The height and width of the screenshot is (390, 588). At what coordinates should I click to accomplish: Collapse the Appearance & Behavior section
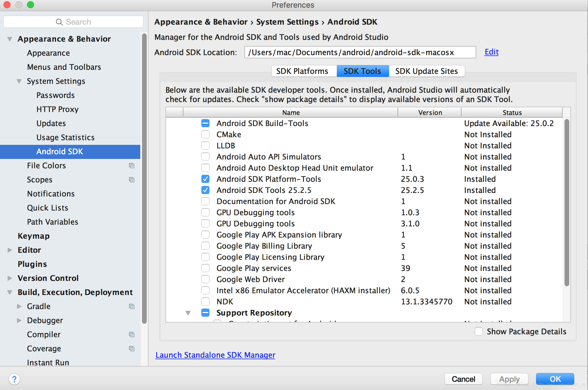pyautogui.click(x=10, y=39)
